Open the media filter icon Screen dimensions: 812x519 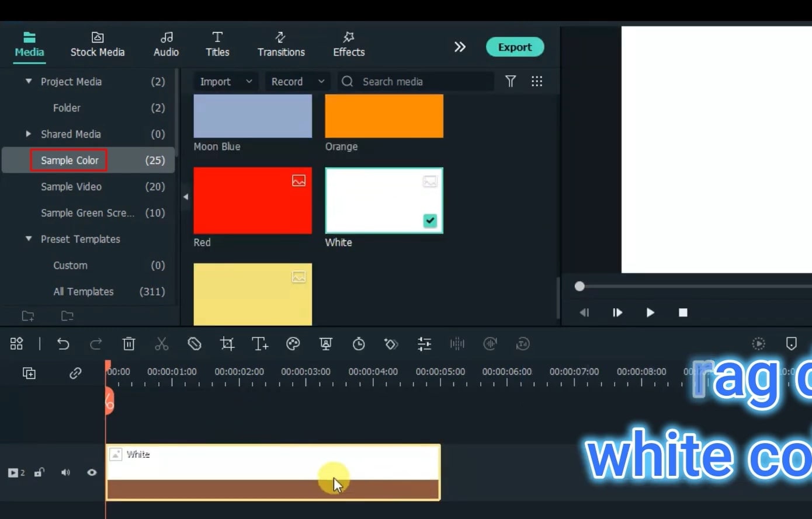pyautogui.click(x=511, y=81)
